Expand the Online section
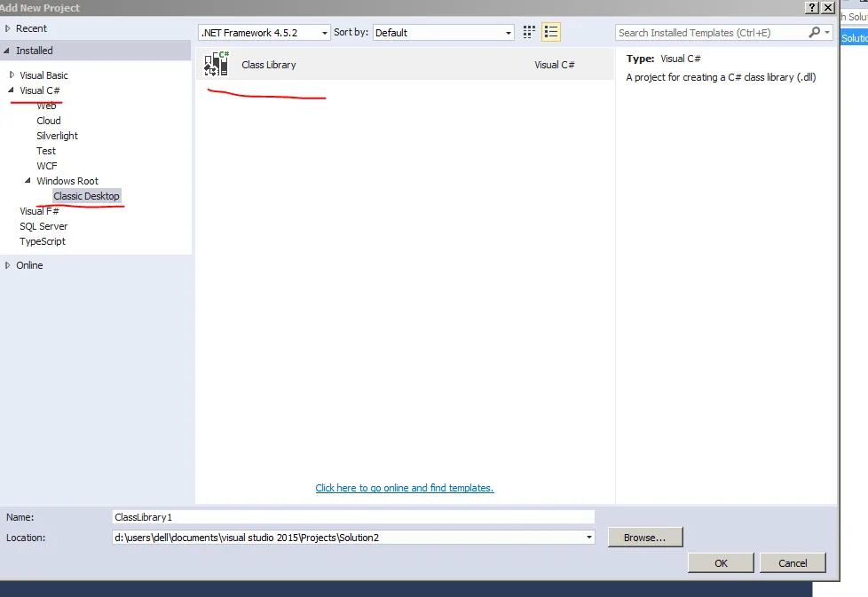 pyautogui.click(x=8, y=265)
